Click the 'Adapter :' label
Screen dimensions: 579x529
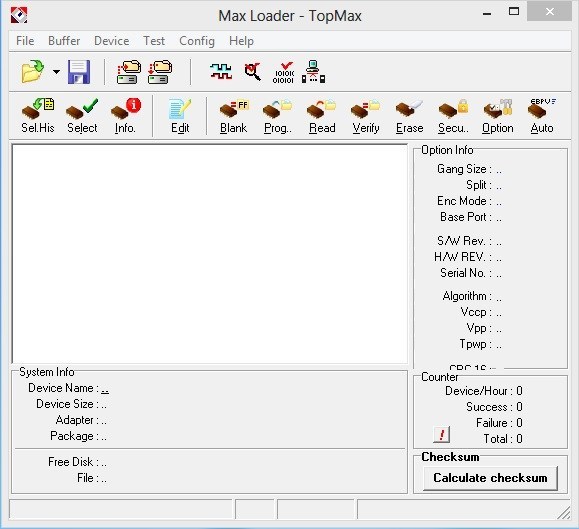[x=78, y=420]
